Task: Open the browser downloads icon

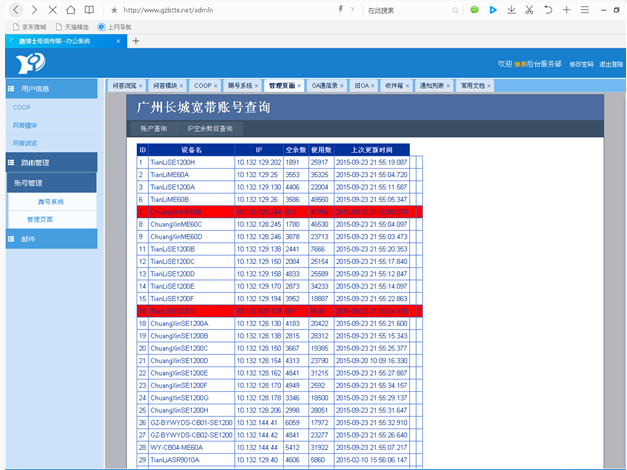Action: click(x=511, y=9)
